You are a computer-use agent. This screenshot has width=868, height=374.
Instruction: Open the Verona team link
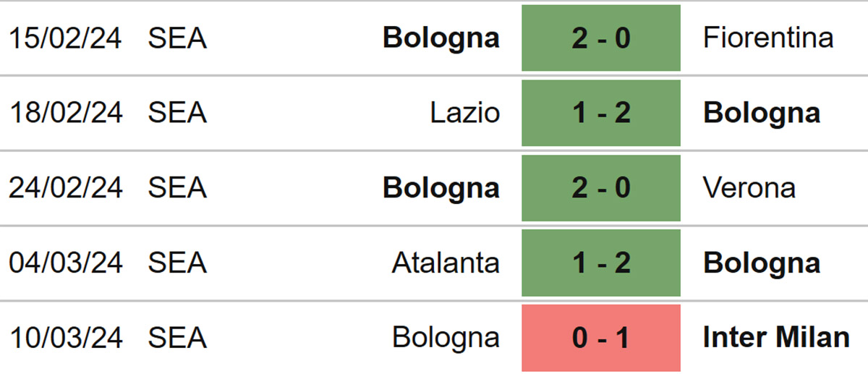tap(749, 188)
